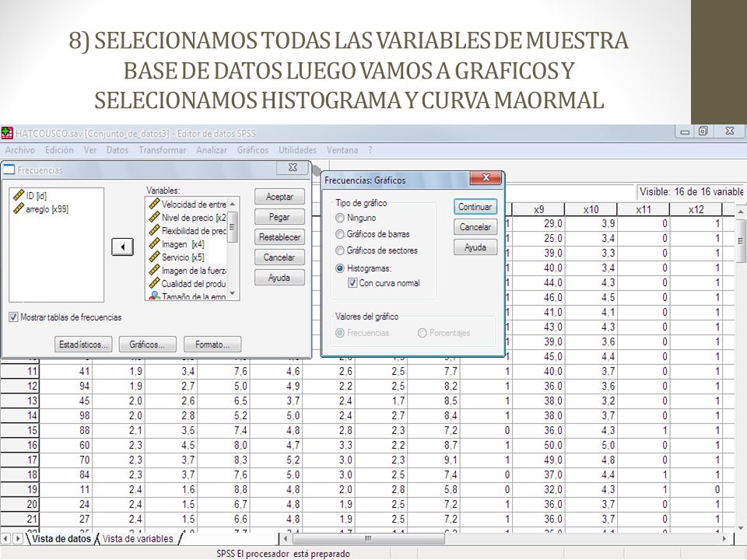Open the Formato... options
The image size is (747, 560).
tap(212, 345)
